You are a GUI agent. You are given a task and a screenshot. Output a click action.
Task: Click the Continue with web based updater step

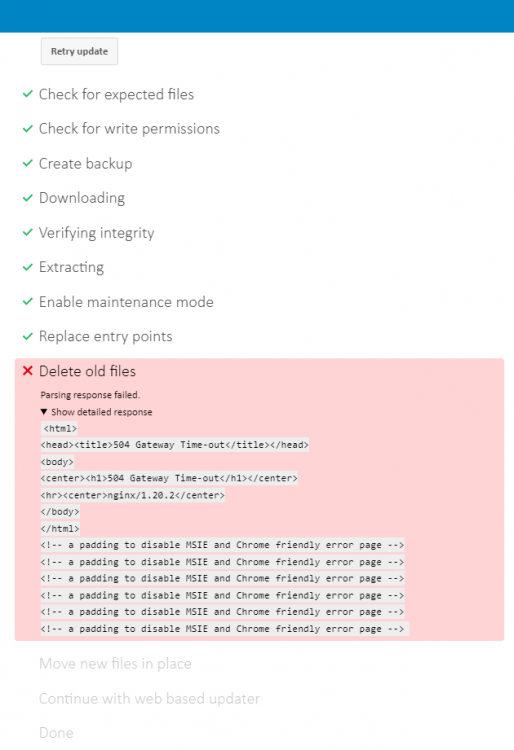click(150, 698)
